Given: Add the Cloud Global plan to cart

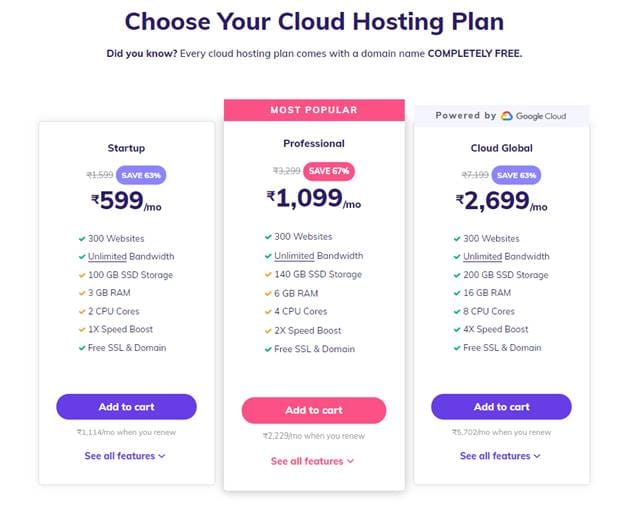Looking at the screenshot, I should [x=501, y=407].
